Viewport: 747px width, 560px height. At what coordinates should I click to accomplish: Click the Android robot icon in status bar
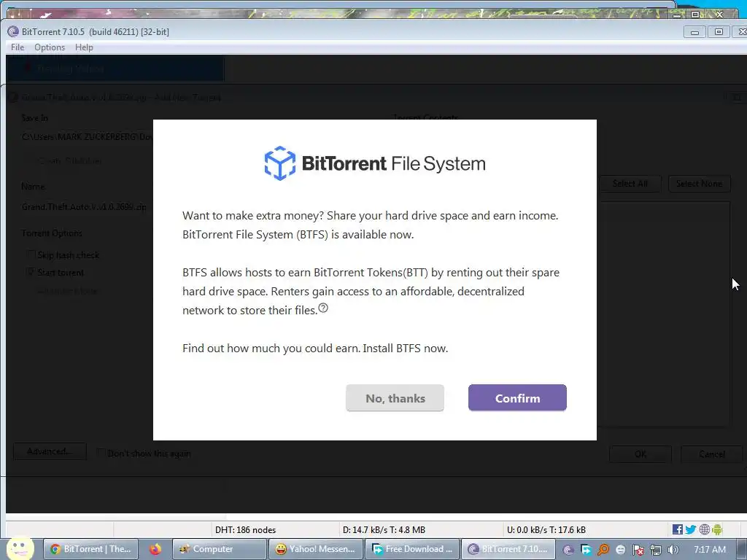coord(718,529)
